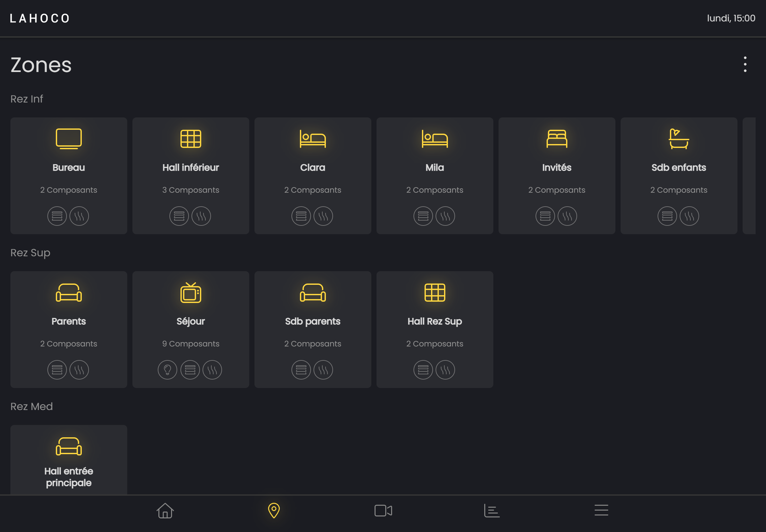Open the hamburger menu in bottom bar
Viewport: 766px width, 532px height.
[601, 510]
